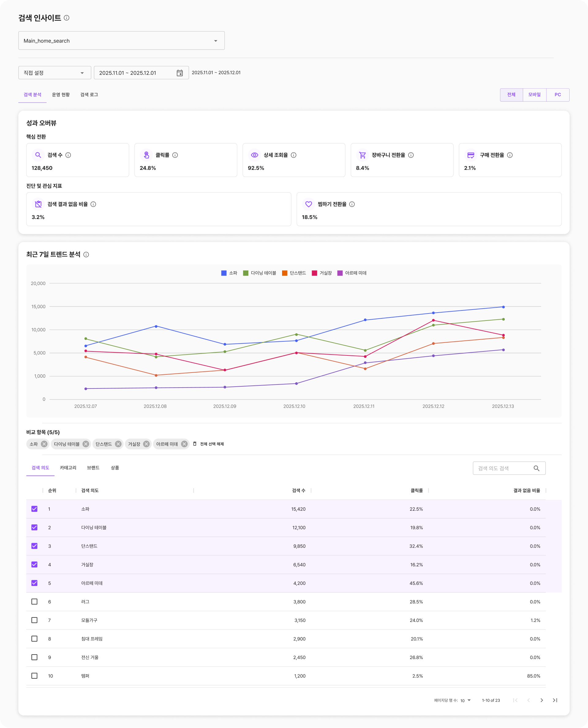Jump to last page in pagination
This screenshot has width=588, height=728.
pyautogui.click(x=555, y=700)
